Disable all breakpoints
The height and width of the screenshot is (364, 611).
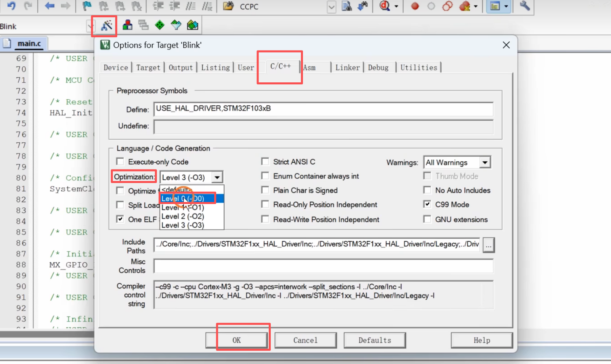(447, 6)
